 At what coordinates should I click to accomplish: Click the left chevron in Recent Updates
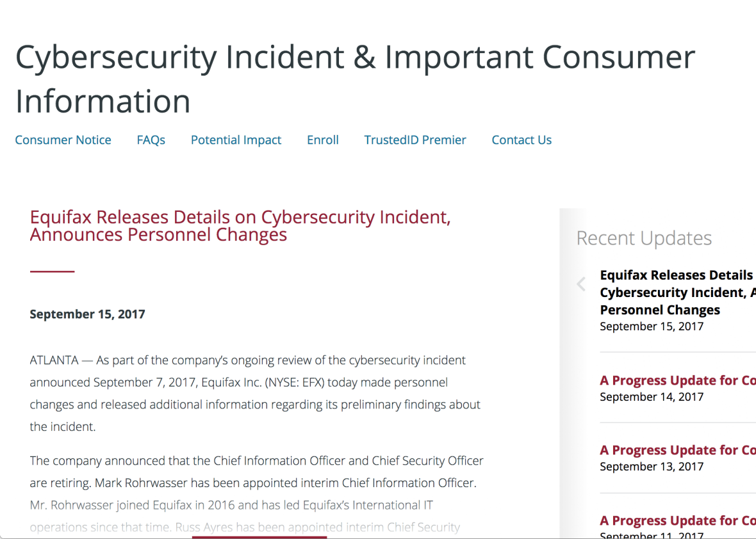pyautogui.click(x=581, y=284)
